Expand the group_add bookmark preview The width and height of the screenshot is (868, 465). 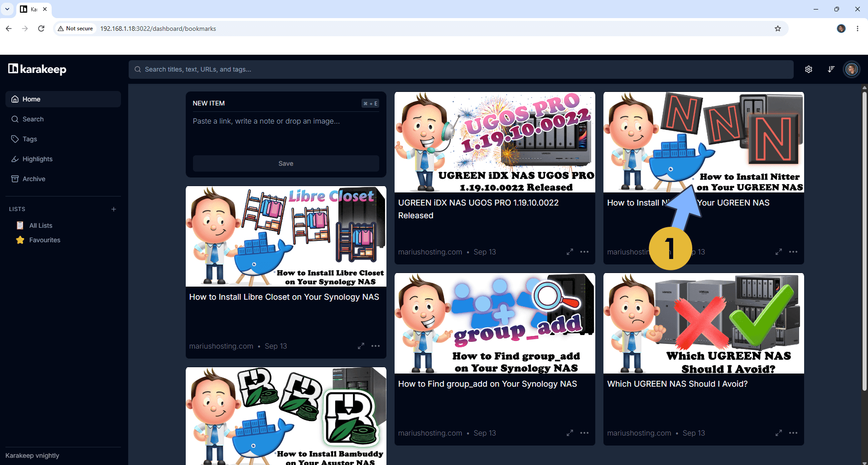tap(570, 433)
